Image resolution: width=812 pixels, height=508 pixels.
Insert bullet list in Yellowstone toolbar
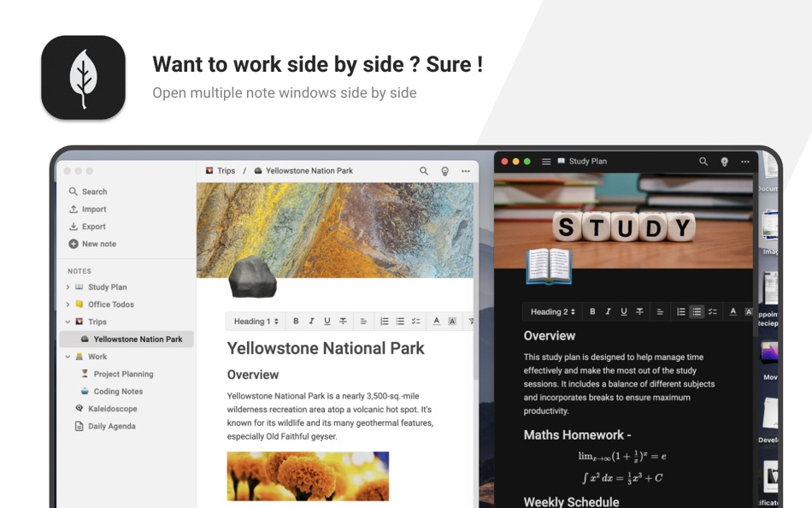[x=400, y=322]
